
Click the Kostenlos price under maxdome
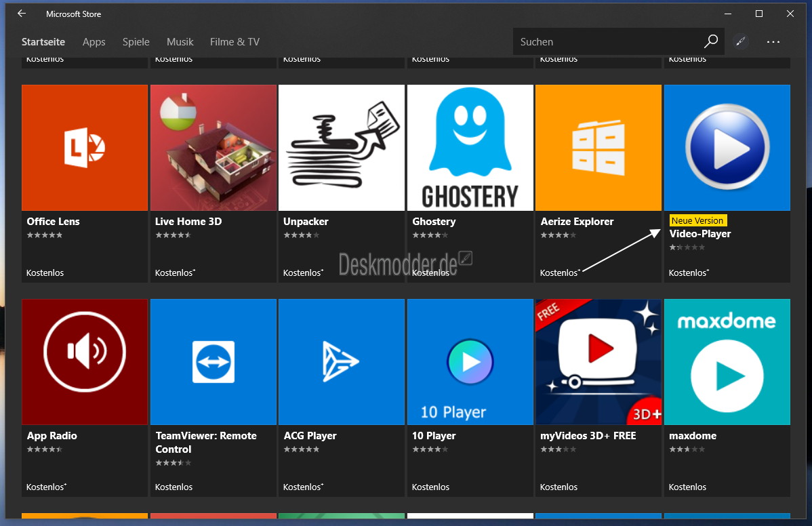click(688, 487)
